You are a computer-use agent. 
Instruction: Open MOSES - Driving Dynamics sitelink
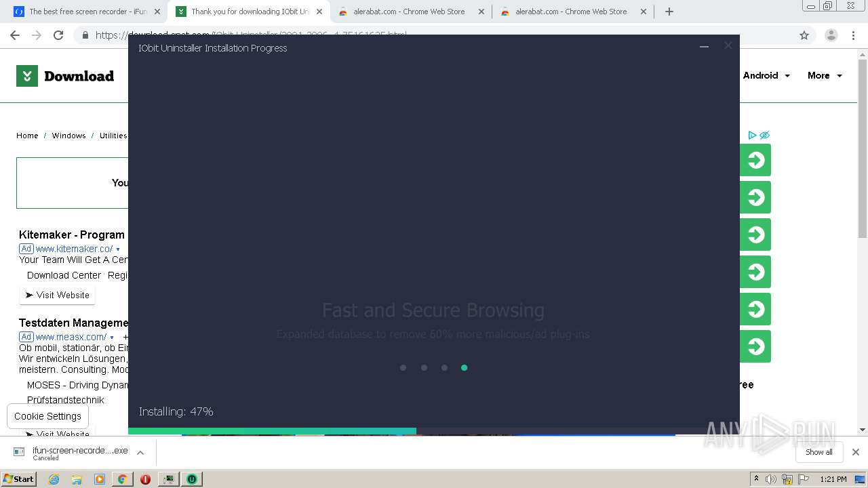(x=77, y=385)
